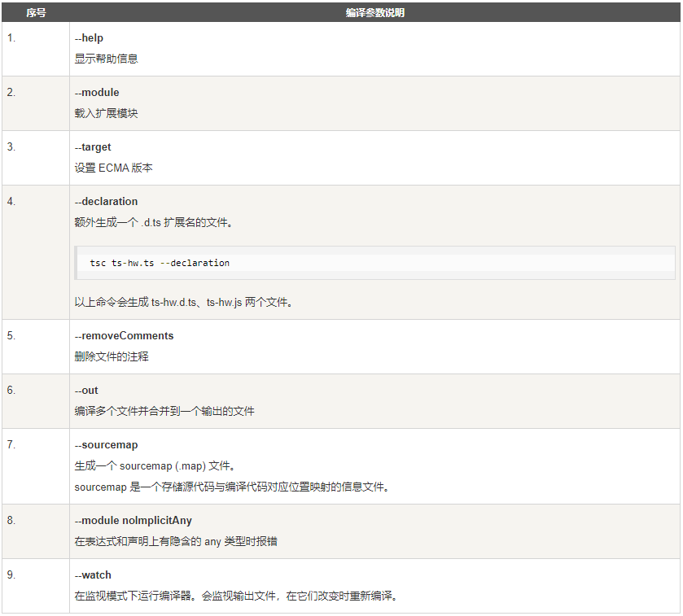Screen dimensions: 683x616
Task: Click the 序号 column header
Action: [x=36, y=13]
